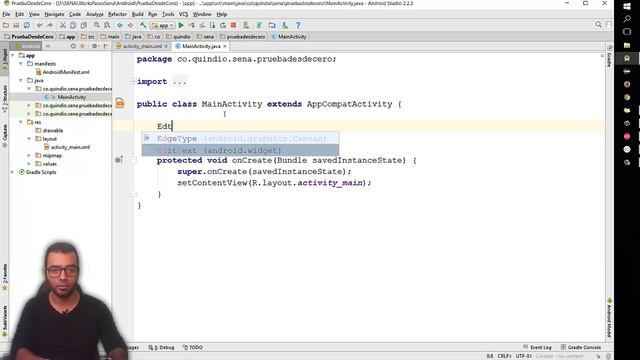Click the Make Project hammer icon
This screenshot has width=640, height=360.
tap(143, 25)
